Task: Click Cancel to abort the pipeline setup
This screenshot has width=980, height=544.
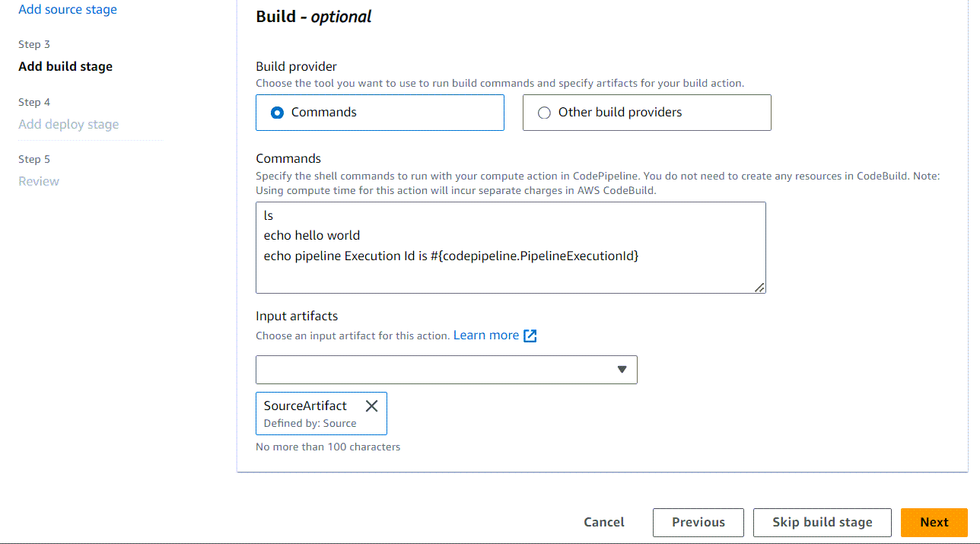Action: pyautogui.click(x=603, y=522)
